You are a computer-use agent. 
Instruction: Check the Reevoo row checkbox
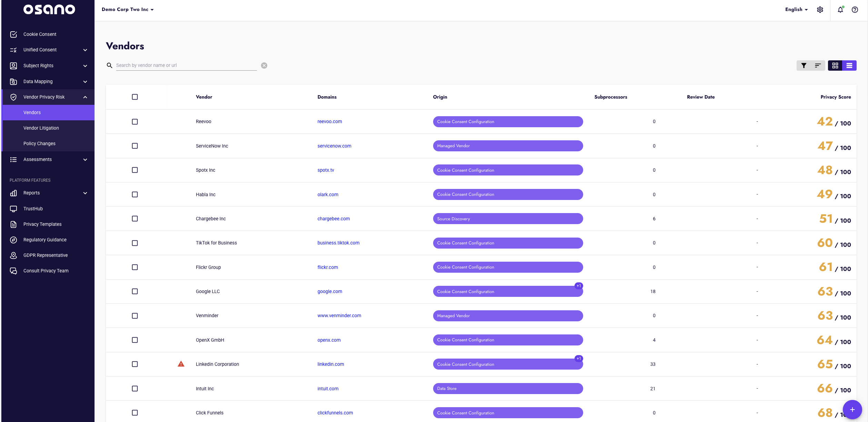point(135,122)
